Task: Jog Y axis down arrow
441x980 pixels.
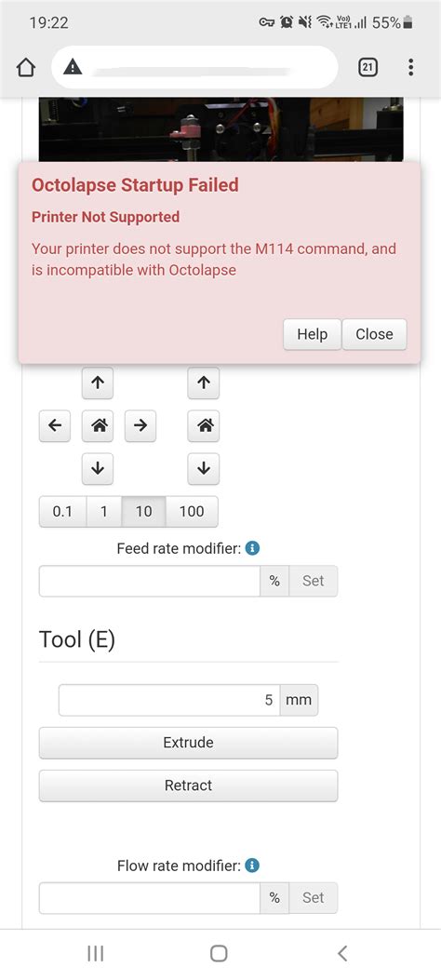Action: [x=98, y=468]
